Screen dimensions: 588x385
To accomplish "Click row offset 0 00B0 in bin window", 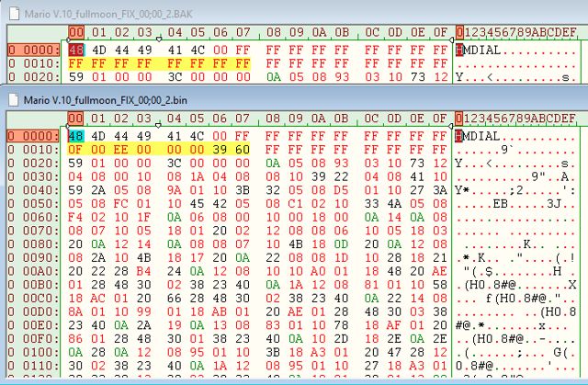I will pyautogui.click(x=33, y=285).
